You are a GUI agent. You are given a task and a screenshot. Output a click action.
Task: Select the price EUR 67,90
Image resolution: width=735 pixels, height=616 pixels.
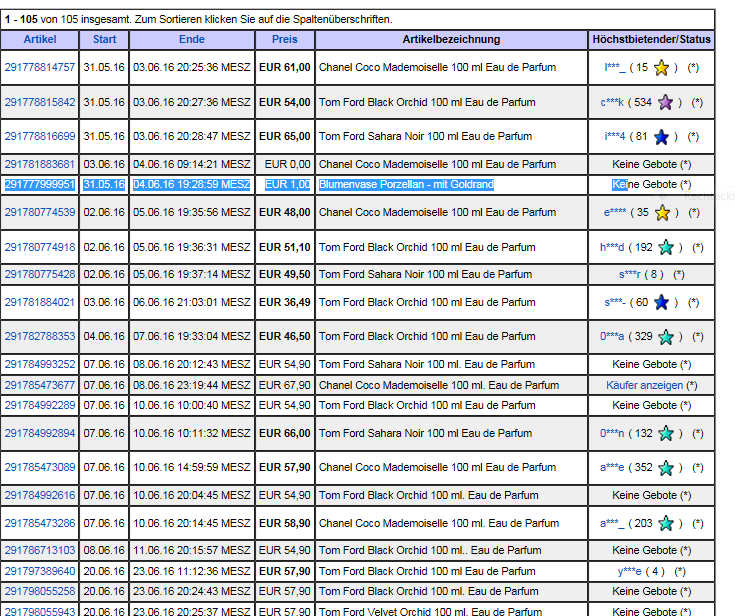pos(285,385)
